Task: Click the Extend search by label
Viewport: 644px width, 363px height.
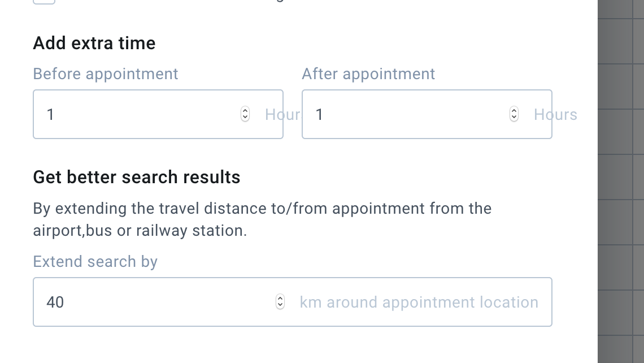Action: [x=95, y=261]
